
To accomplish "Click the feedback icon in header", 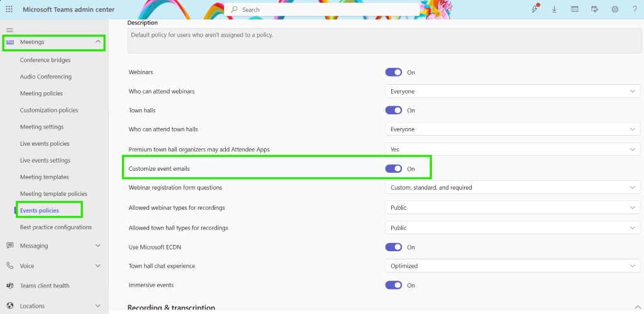I will (595, 9).
